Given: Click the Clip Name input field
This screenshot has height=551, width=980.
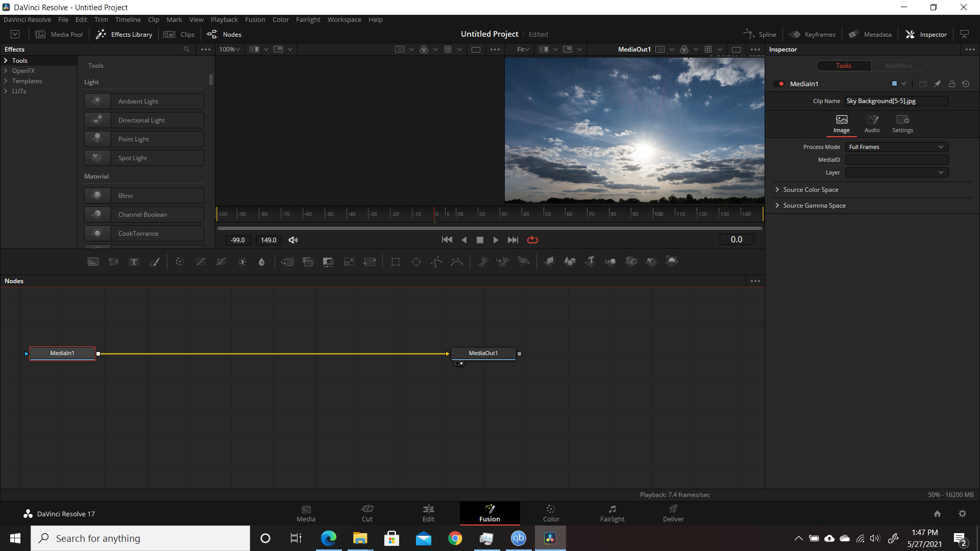Looking at the screenshot, I should (x=897, y=101).
